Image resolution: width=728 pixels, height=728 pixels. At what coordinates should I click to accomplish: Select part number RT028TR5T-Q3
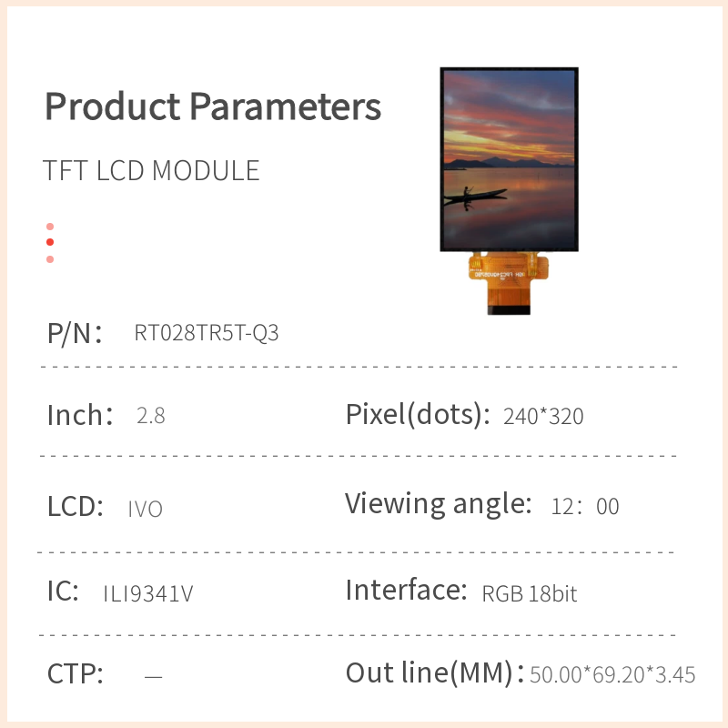click(207, 333)
